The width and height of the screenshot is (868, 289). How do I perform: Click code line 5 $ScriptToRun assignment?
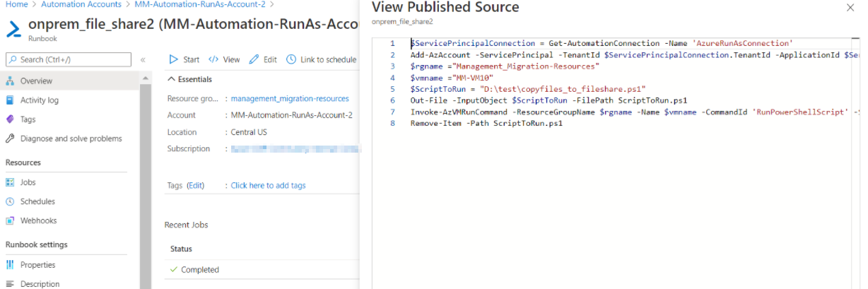529,88
